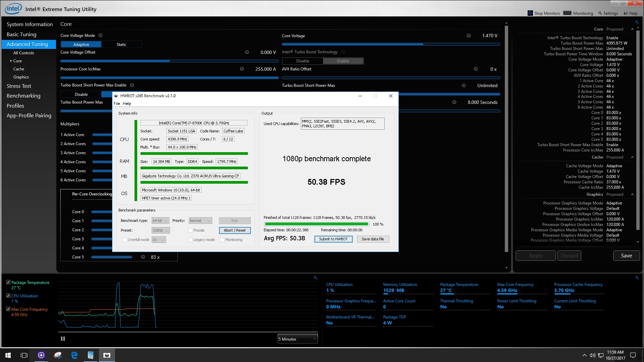Pause the monitoring graph

click(x=63, y=339)
